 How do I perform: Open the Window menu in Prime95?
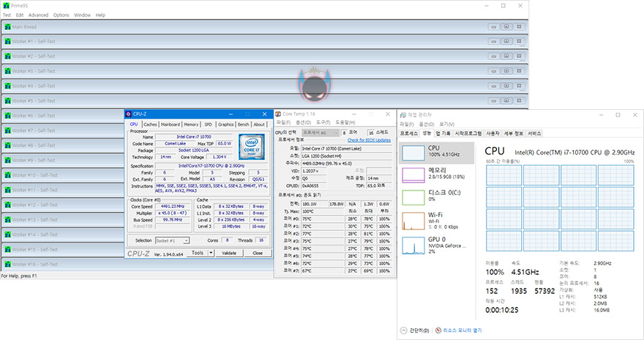82,15
